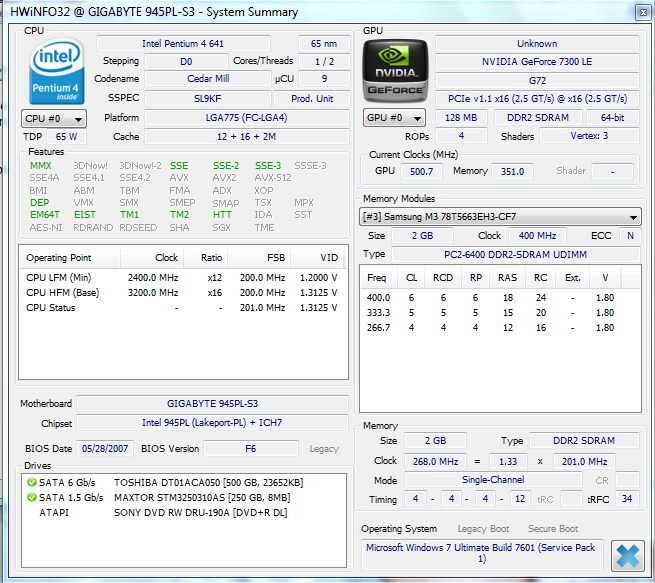Image resolution: width=655 pixels, height=583 pixels.
Task: Click the Legacy Boot label
Action: [483, 529]
